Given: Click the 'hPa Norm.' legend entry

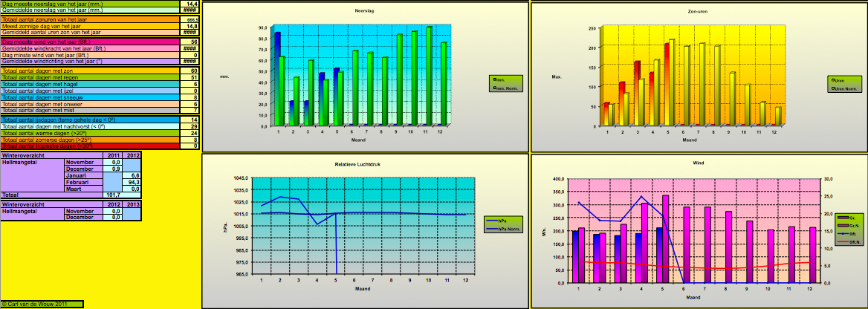Looking at the screenshot, I should (502, 228).
